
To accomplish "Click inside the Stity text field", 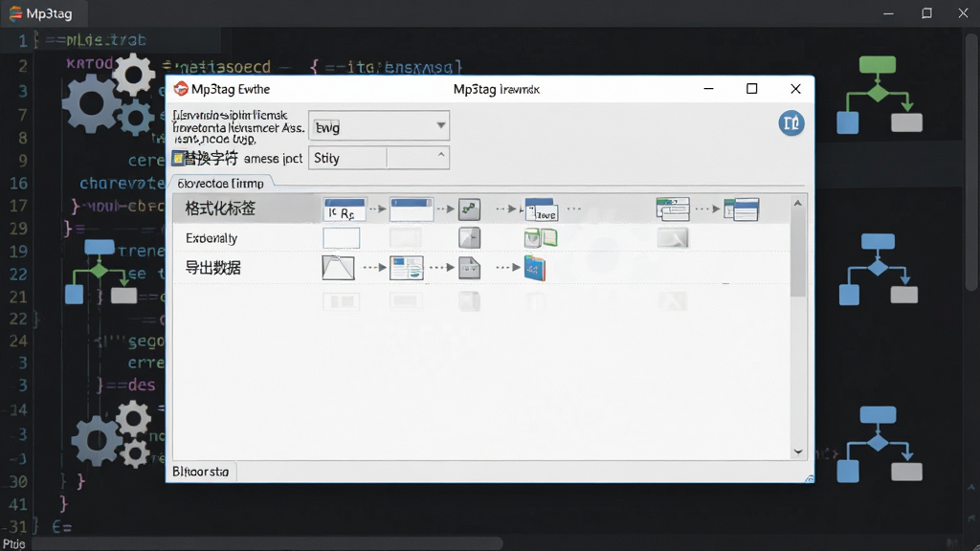I will 348,158.
